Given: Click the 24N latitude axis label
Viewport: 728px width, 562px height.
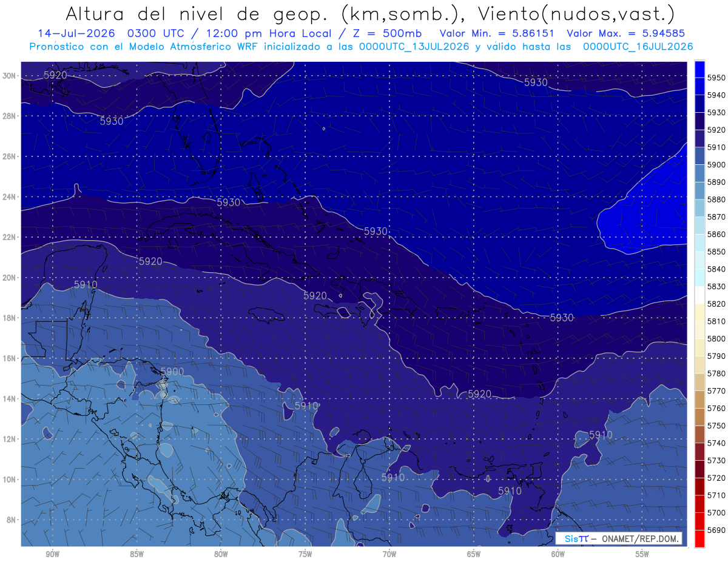Looking at the screenshot, I should coord(10,197).
